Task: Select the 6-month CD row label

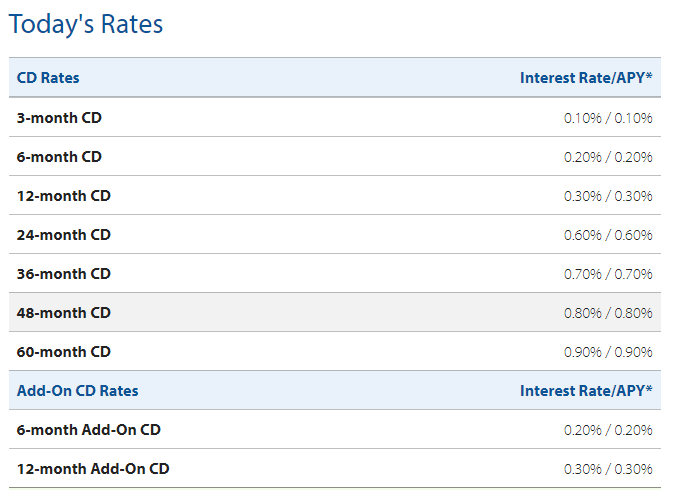Action: click(59, 157)
